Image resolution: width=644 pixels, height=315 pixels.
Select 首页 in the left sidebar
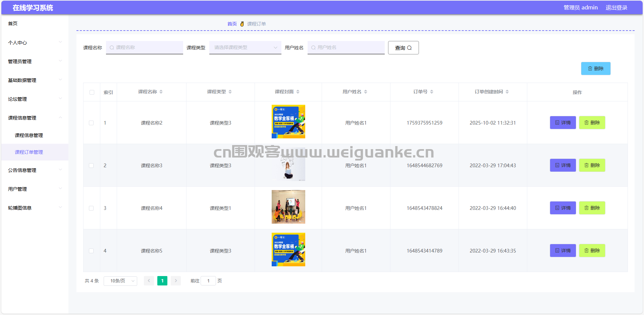pyautogui.click(x=13, y=24)
